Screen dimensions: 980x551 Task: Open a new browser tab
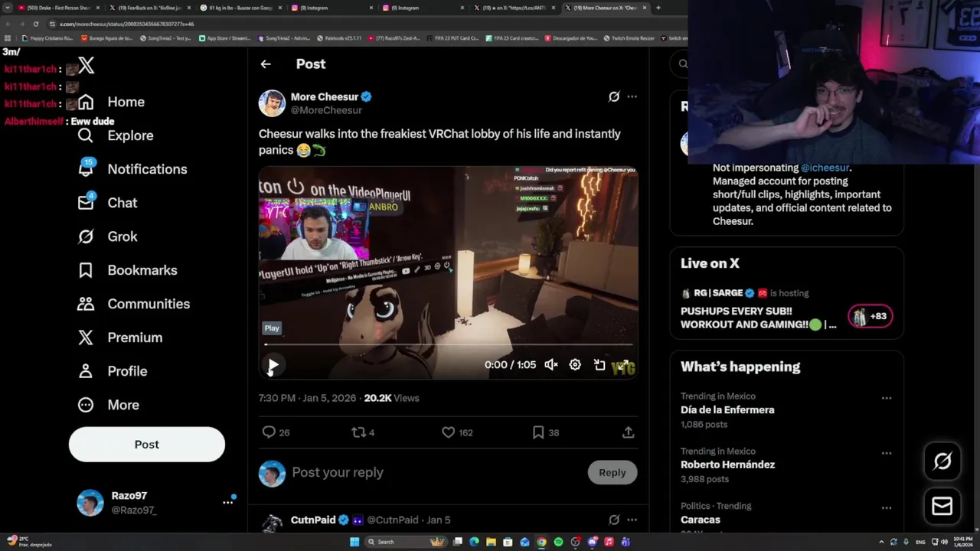[658, 8]
